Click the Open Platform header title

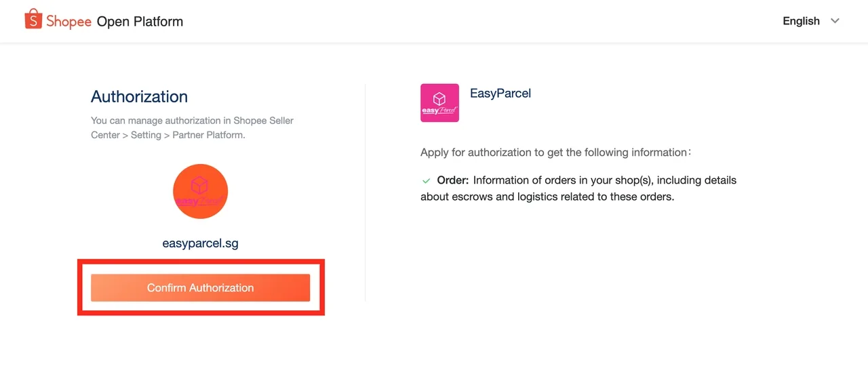point(140,21)
